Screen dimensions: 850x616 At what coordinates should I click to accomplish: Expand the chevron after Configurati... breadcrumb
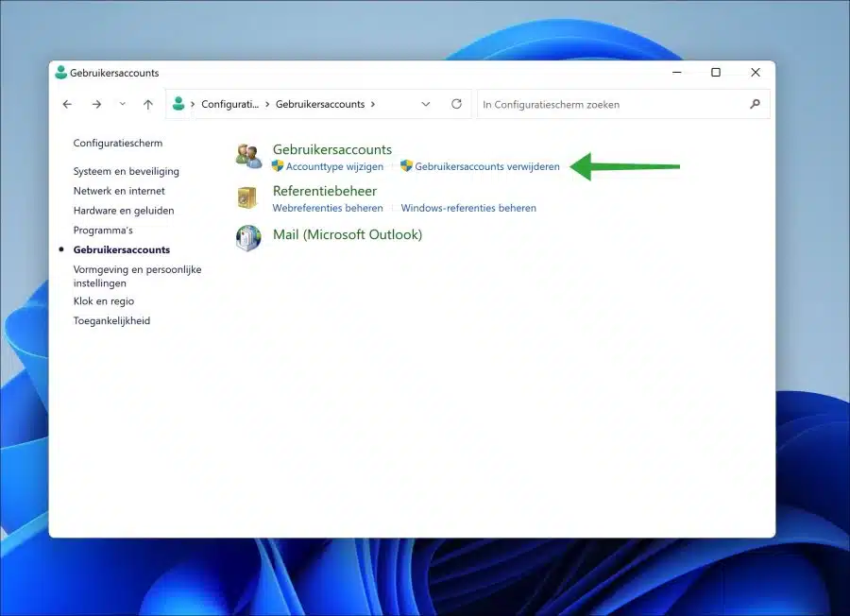[x=267, y=104]
